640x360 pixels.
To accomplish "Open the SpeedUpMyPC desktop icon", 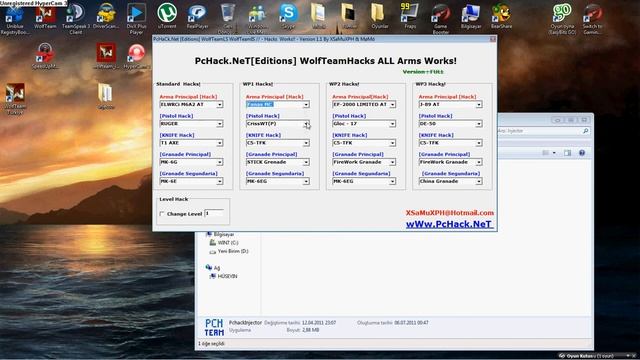I will pyautogui.click(x=45, y=56).
